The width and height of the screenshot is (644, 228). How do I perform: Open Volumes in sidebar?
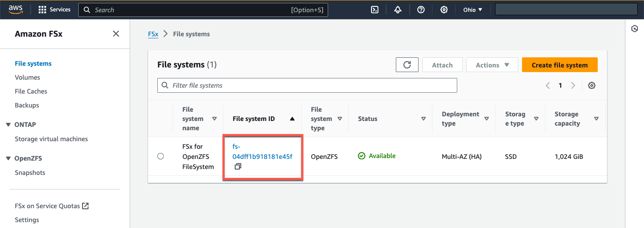click(x=27, y=78)
